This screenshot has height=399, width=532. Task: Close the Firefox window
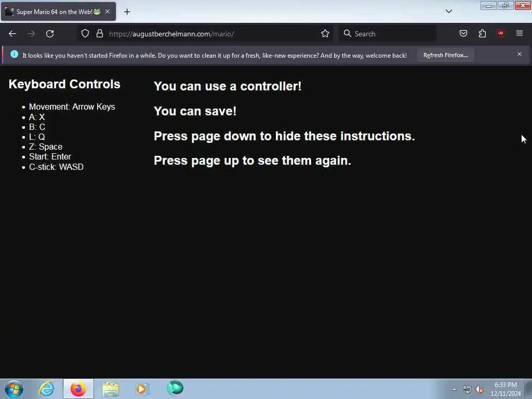point(523,5)
